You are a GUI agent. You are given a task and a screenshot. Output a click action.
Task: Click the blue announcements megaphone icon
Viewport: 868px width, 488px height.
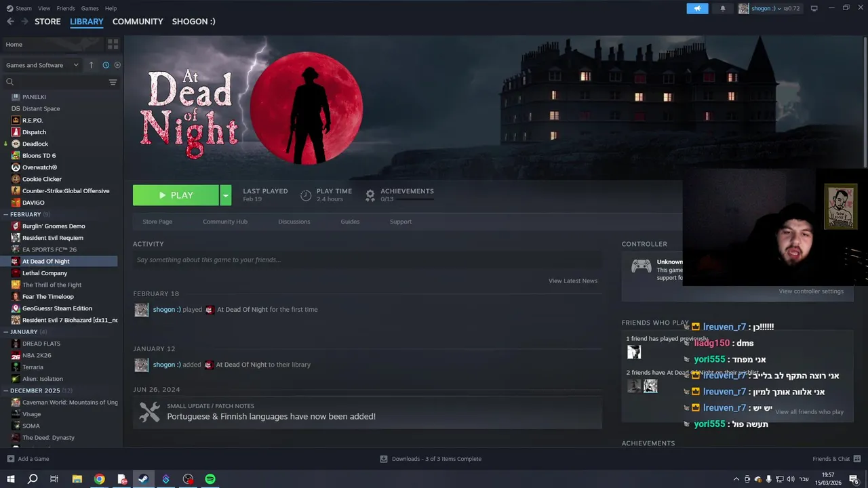[x=697, y=8]
